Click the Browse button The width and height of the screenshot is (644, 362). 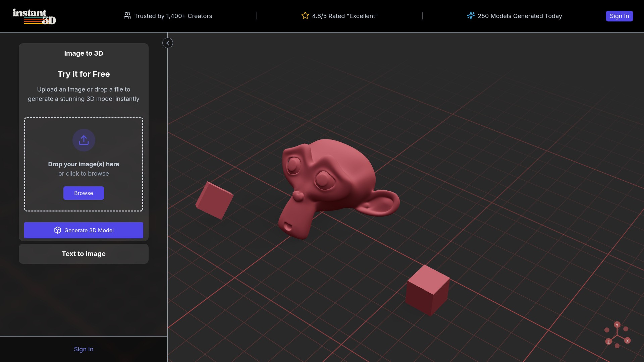(84, 193)
